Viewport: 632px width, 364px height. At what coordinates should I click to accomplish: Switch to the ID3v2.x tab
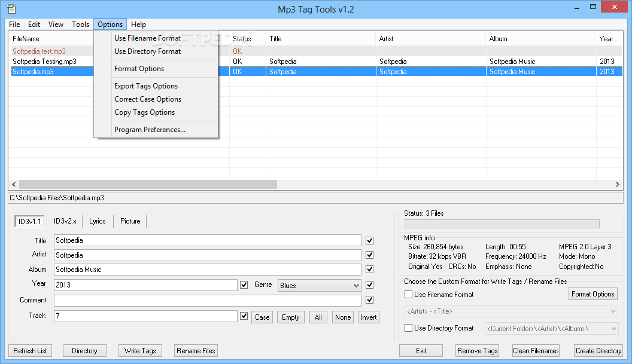[65, 221]
